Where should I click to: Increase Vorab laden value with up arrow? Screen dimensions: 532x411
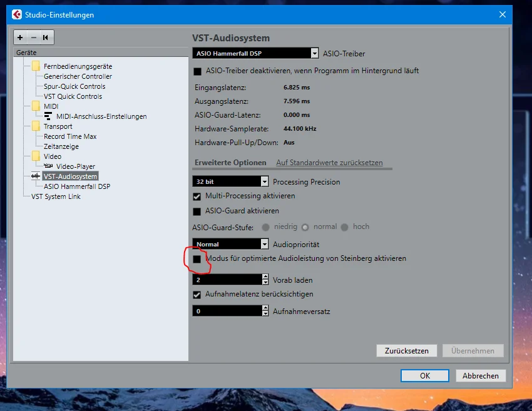[x=265, y=277]
